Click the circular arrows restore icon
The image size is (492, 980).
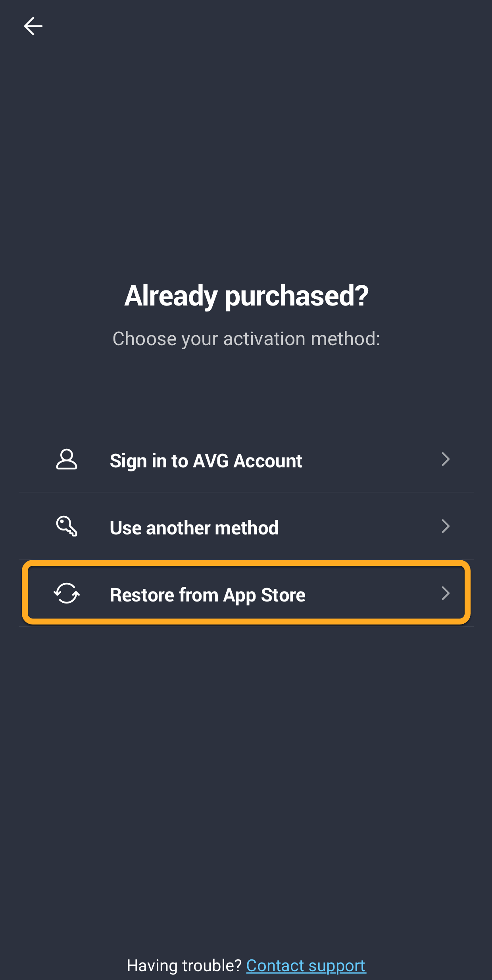(67, 594)
